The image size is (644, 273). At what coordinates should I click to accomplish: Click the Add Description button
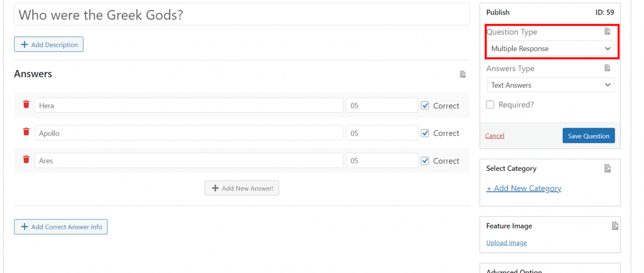49,44
